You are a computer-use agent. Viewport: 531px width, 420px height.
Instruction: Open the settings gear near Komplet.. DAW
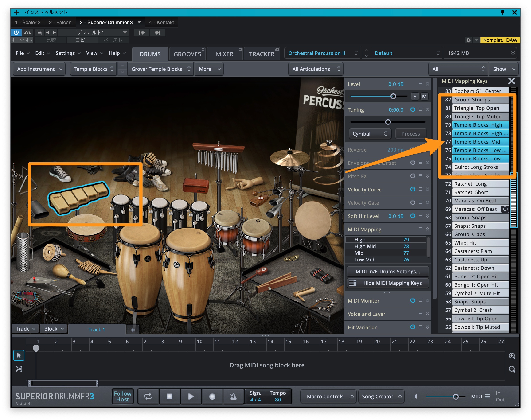(x=469, y=40)
